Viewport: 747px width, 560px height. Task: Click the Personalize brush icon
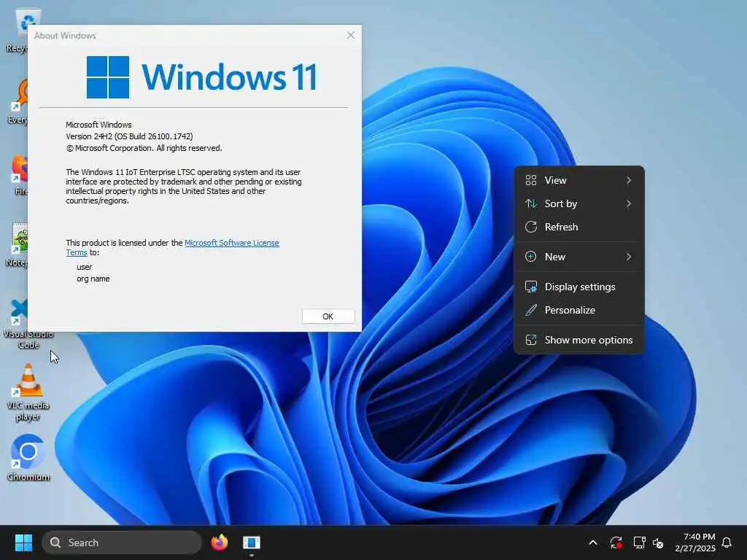click(531, 311)
